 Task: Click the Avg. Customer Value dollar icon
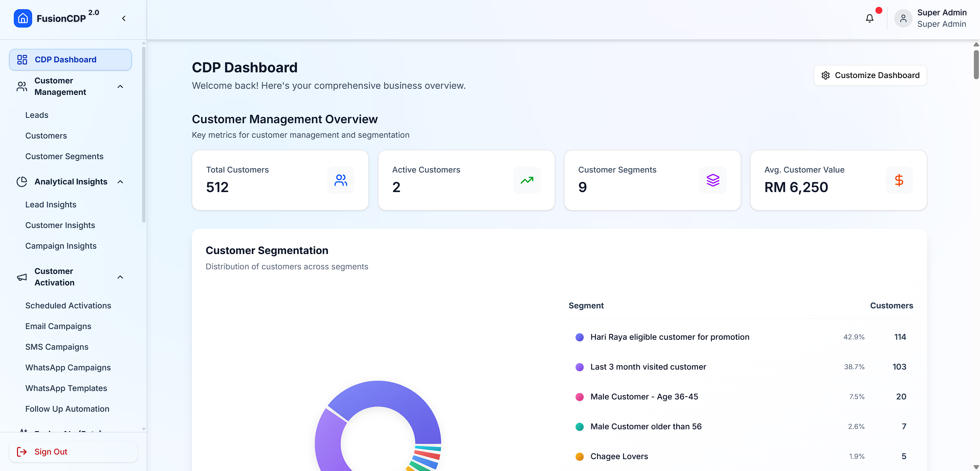coord(899,180)
